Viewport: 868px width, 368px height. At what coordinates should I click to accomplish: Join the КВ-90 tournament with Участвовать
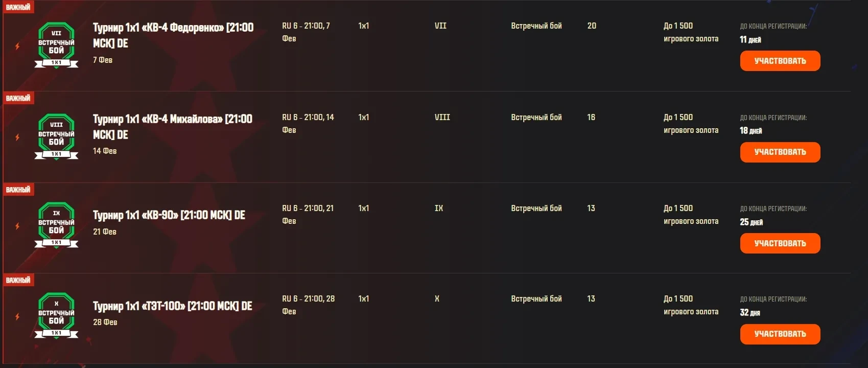(x=780, y=243)
